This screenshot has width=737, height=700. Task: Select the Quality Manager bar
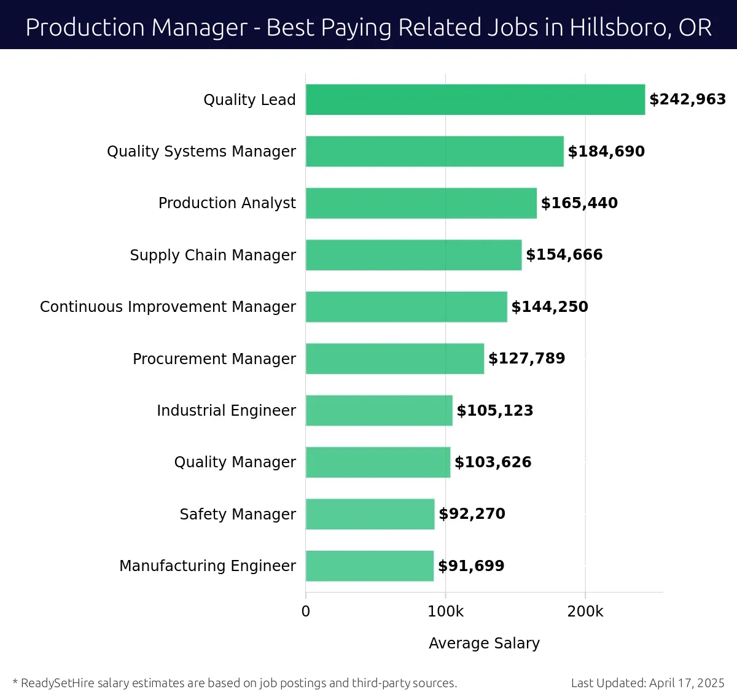pos(378,462)
